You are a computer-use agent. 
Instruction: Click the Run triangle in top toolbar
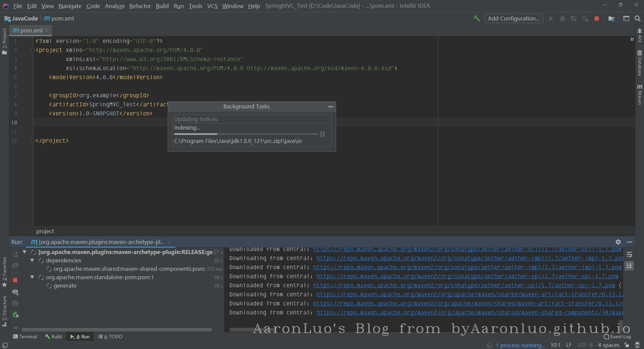click(x=551, y=18)
